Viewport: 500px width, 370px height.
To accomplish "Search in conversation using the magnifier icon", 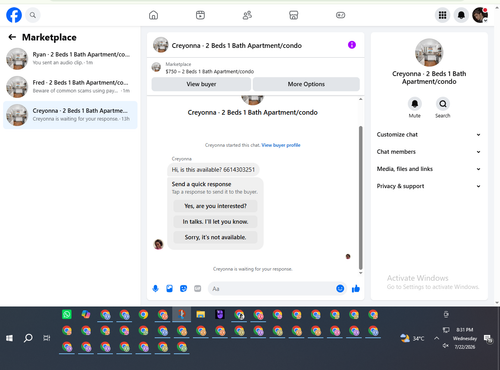I will click(x=443, y=104).
